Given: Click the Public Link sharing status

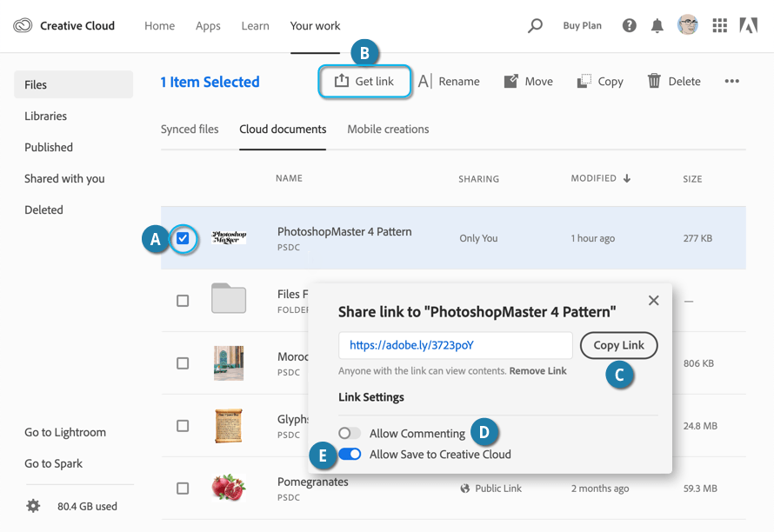Looking at the screenshot, I should click(x=498, y=488).
